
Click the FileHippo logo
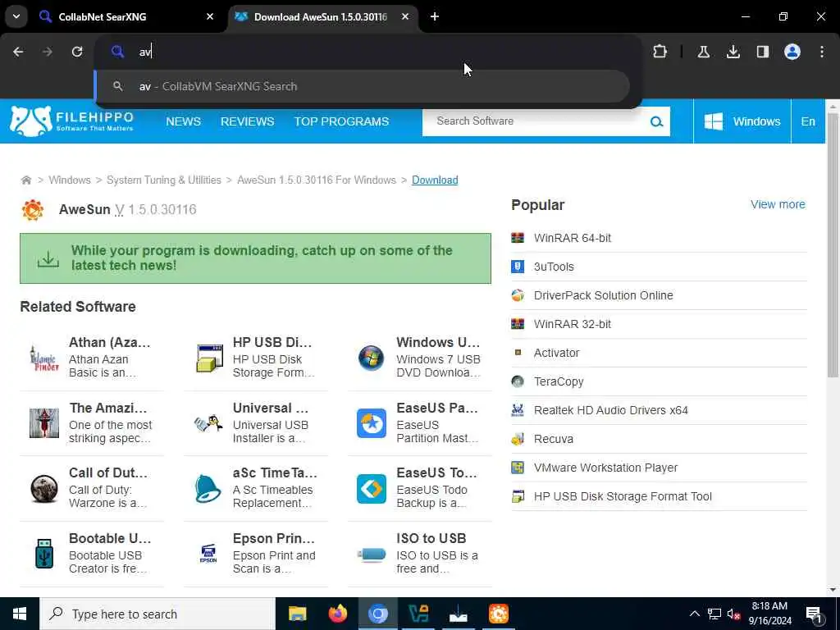[x=71, y=121]
